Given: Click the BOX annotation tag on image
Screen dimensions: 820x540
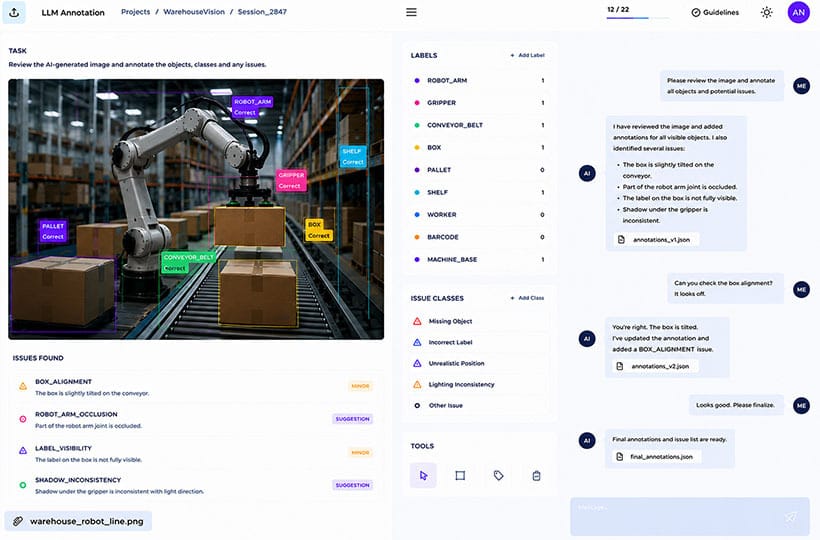Looking at the screenshot, I should tap(318, 230).
